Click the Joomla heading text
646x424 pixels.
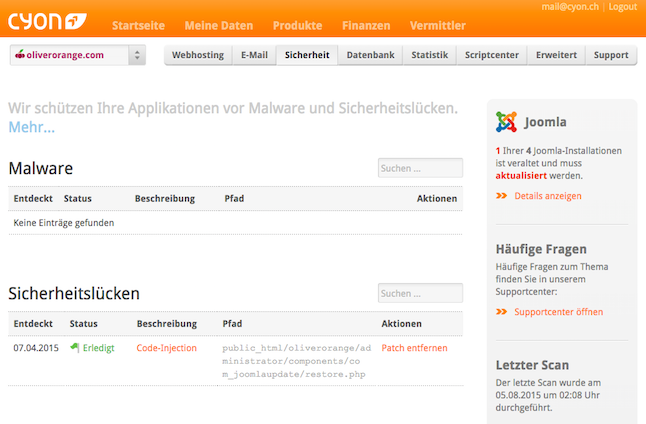[x=545, y=122]
